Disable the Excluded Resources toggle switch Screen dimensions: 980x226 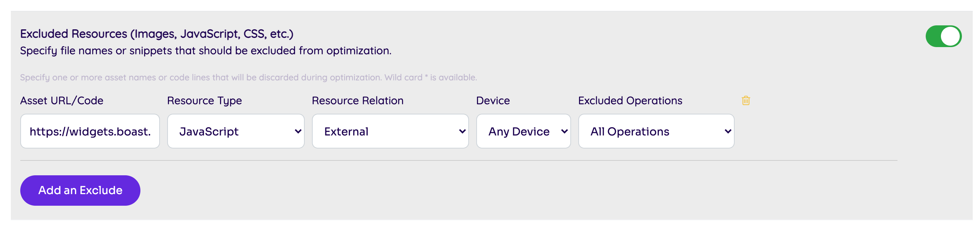(x=943, y=37)
